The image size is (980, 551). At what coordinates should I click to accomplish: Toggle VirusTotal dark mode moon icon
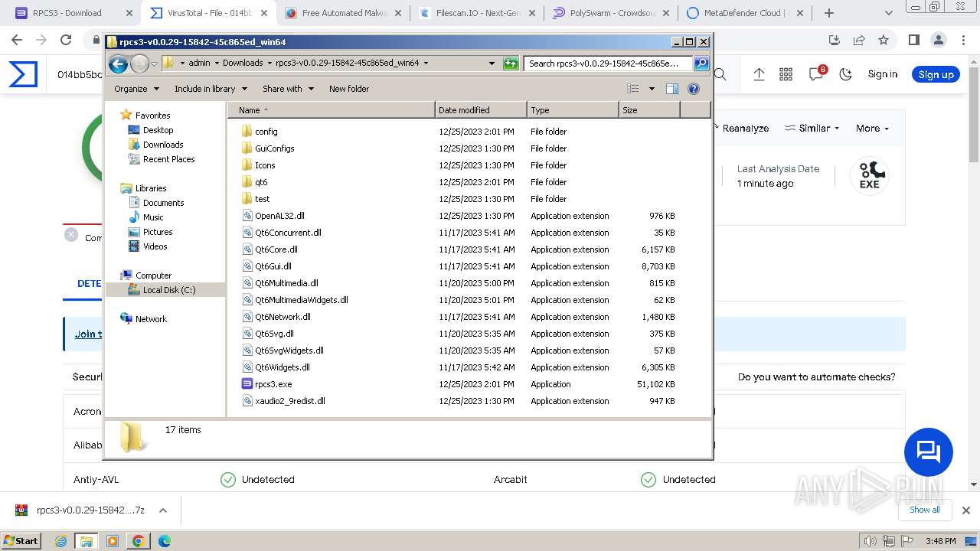pos(845,74)
